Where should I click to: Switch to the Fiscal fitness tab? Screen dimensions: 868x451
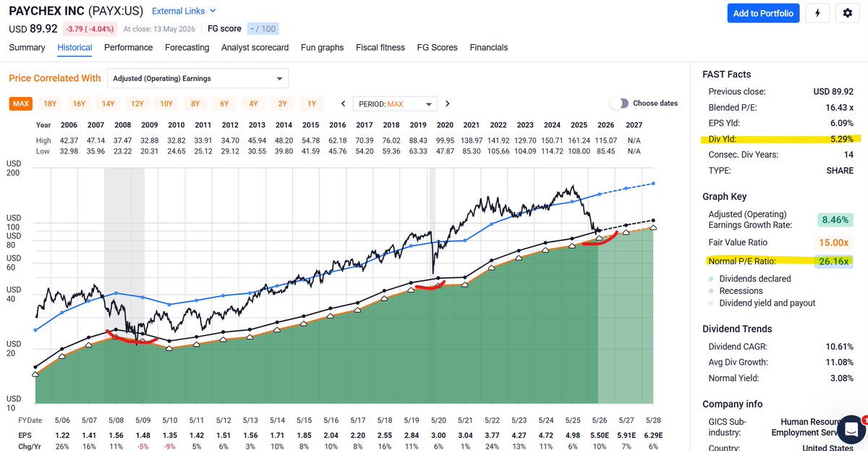[380, 48]
